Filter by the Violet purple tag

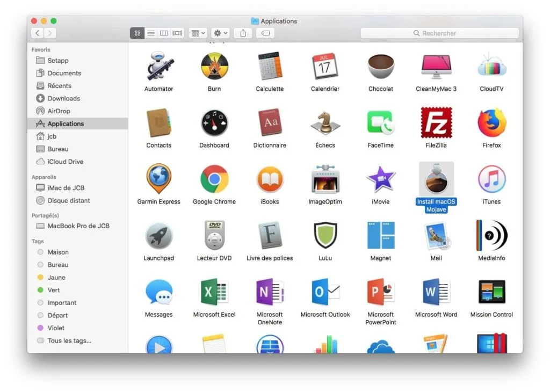click(78, 328)
